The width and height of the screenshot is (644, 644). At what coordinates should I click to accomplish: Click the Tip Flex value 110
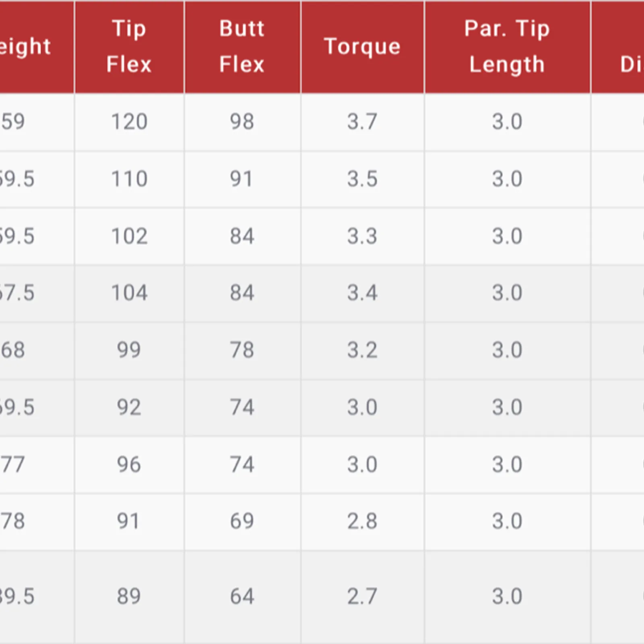click(x=129, y=179)
